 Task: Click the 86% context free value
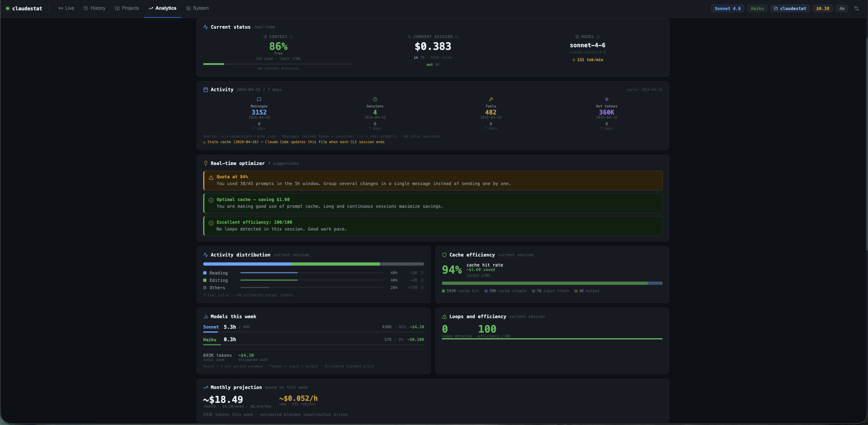point(278,46)
